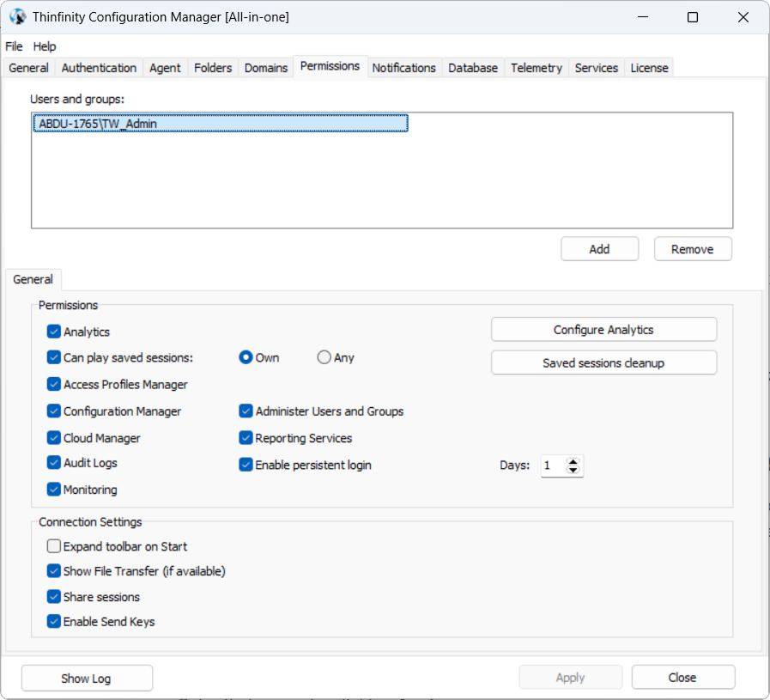Click Saved sessions cleanup button
770x700 pixels.
pyautogui.click(x=603, y=362)
